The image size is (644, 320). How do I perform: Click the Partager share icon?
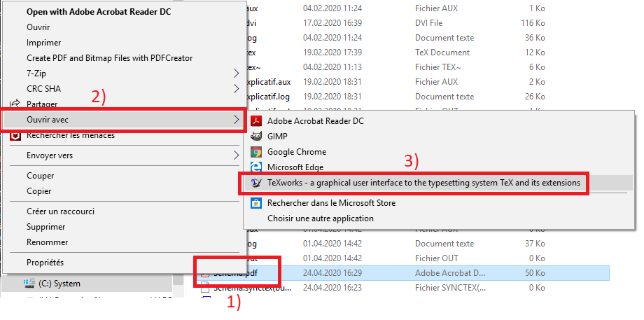coord(15,104)
